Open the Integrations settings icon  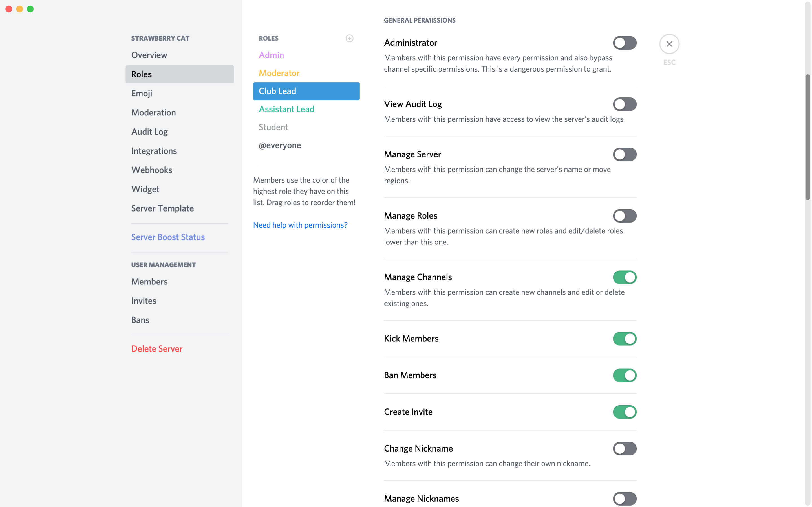click(154, 151)
